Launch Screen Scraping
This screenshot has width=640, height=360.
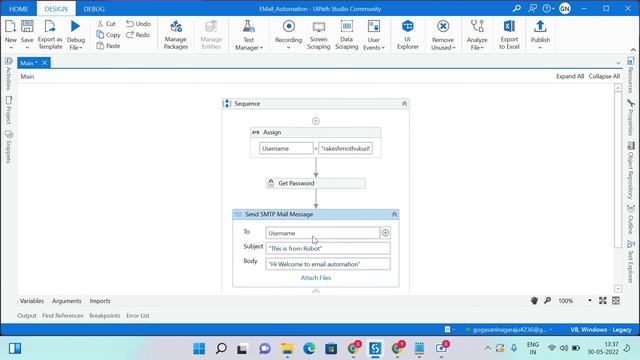(318, 35)
